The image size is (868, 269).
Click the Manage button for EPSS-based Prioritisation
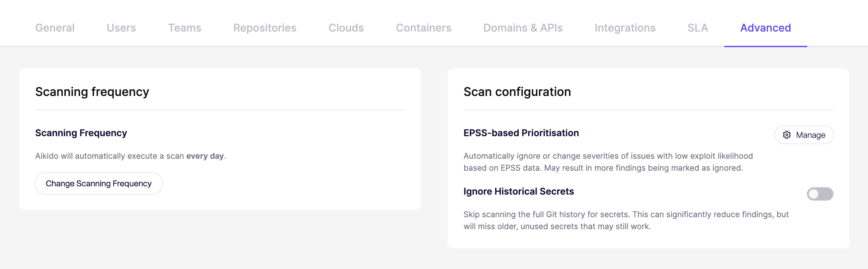point(804,135)
